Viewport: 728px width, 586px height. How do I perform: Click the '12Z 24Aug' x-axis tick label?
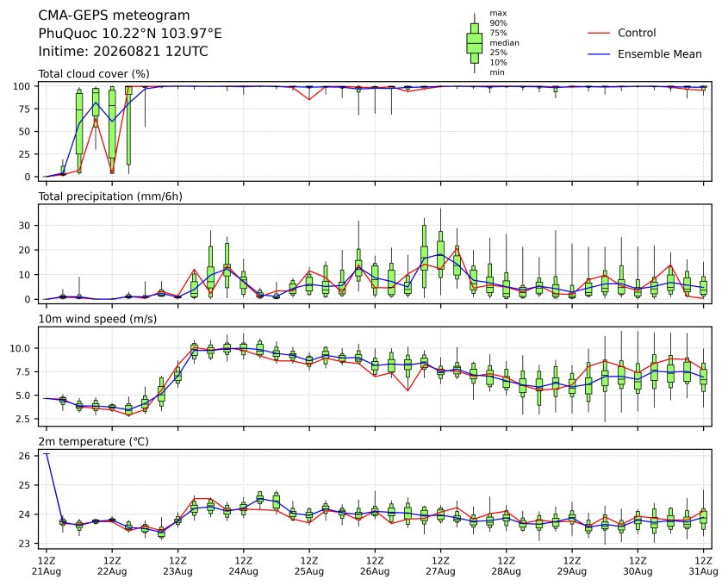[243, 566]
